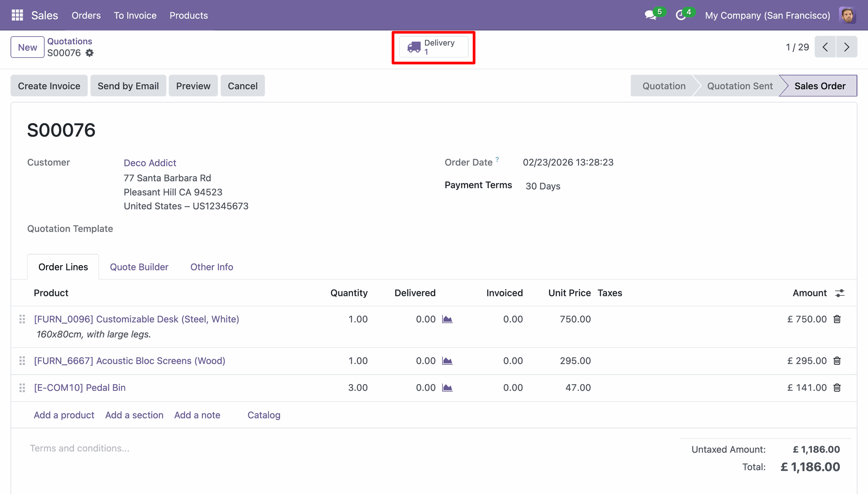Screen dimensions: 868x494
Task: Open the Delivery truck smart button
Action: pos(433,47)
